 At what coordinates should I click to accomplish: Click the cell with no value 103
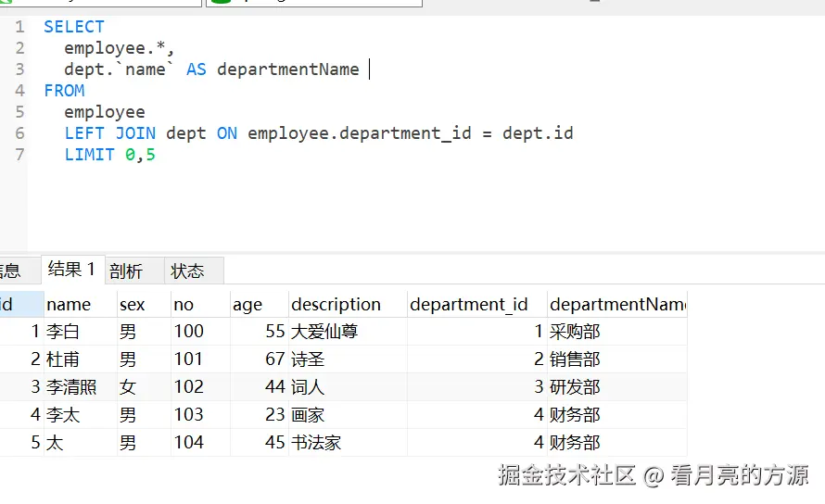click(x=189, y=414)
